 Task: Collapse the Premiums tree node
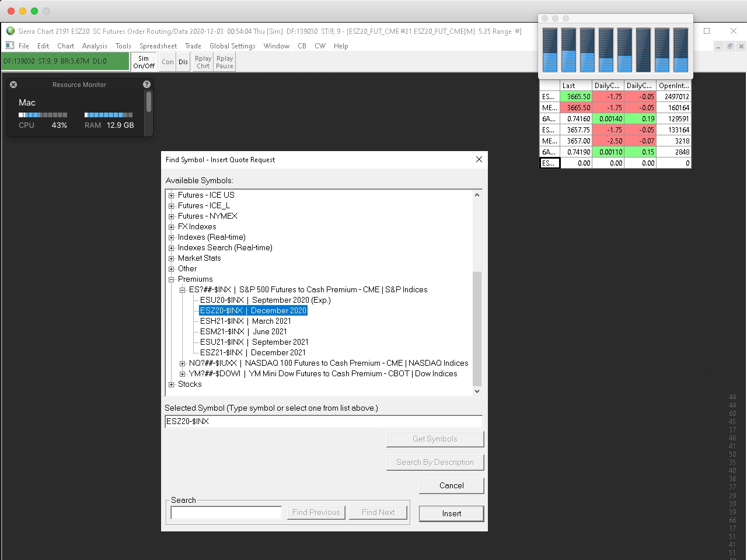click(x=172, y=279)
